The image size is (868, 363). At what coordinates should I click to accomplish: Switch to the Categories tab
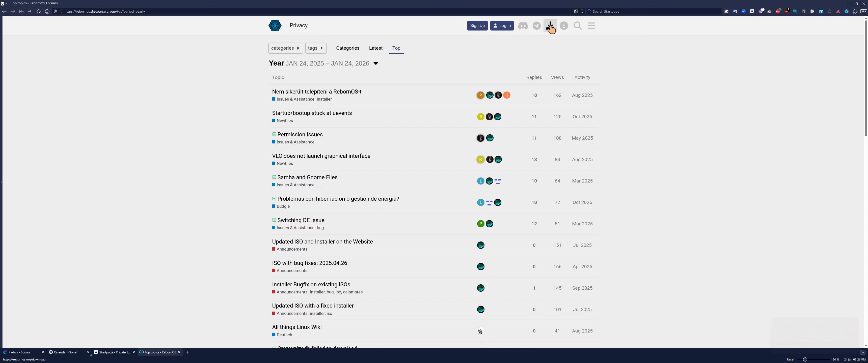[347, 48]
